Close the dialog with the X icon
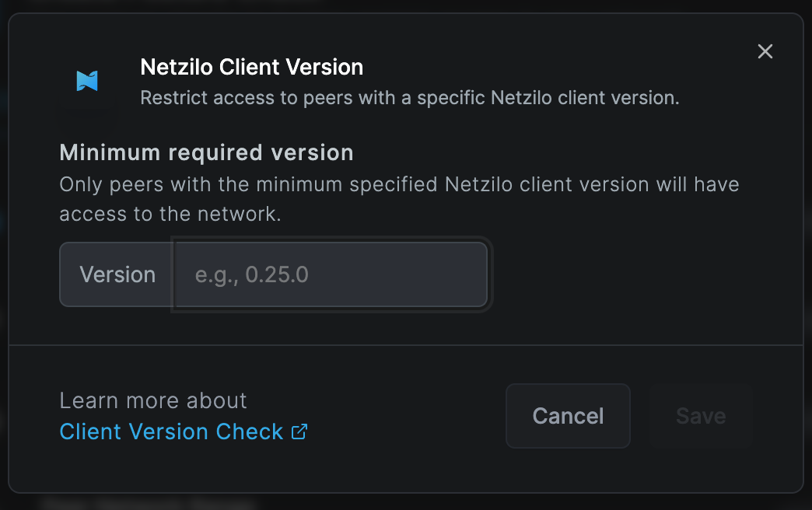The height and width of the screenshot is (510, 812). pyautogui.click(x=765, y=51)
